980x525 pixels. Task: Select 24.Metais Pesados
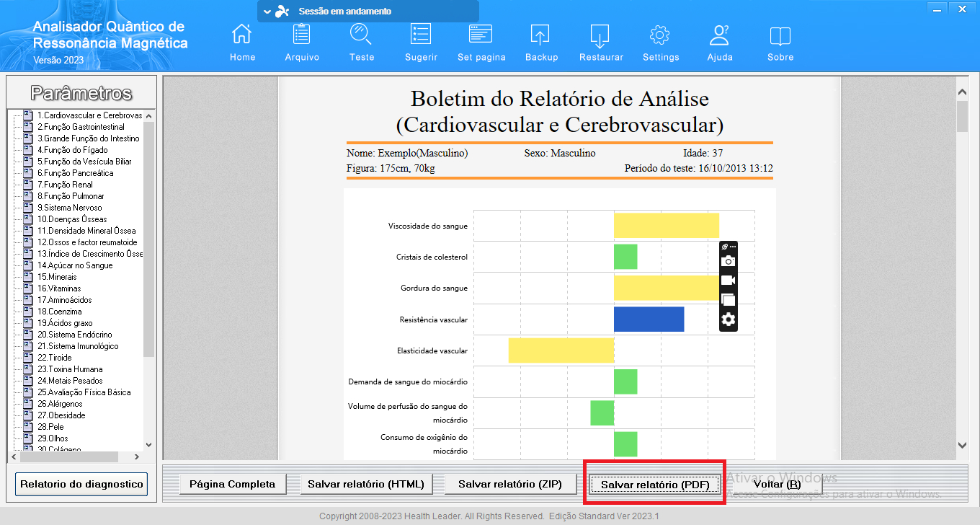(70, 381)
